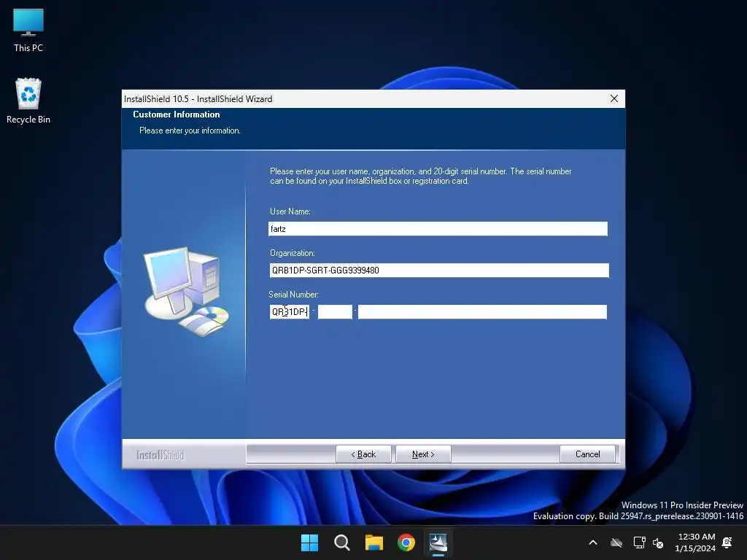Open the Recycle Bin desktop icon
Image resolution: width=747 pixels, height=560 pixels.
(28, 101)
